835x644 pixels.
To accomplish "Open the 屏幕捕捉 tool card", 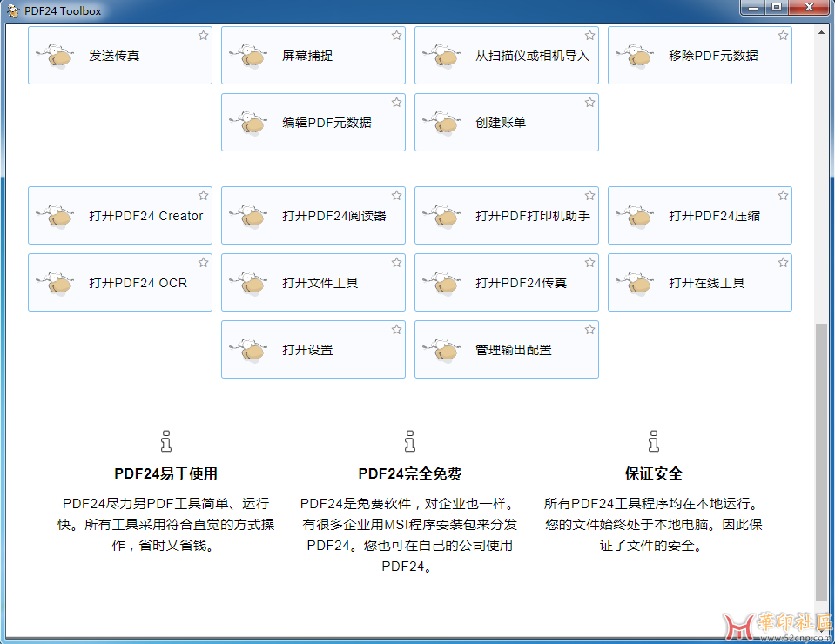I will 313,56.
